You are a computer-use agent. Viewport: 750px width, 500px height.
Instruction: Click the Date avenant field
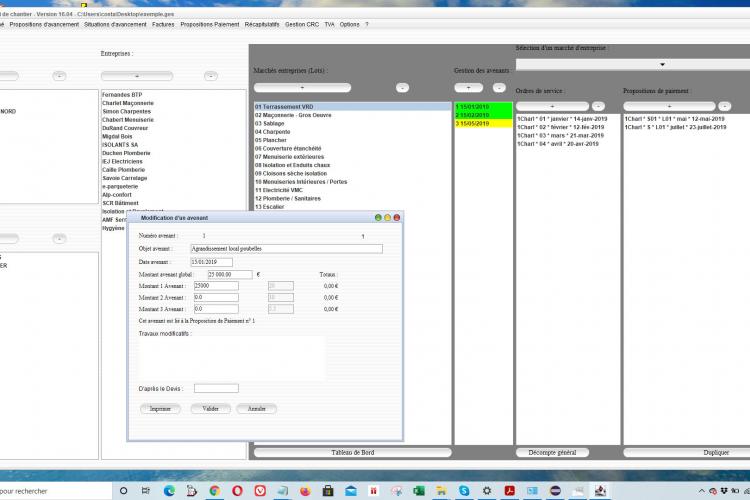(x=211, y=262)
